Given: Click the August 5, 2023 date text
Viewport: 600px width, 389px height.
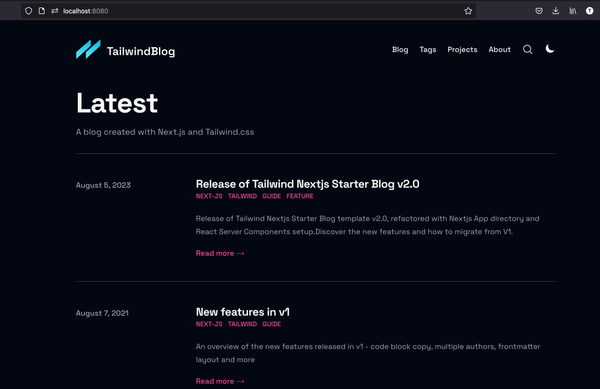Looking at the screenshot, I should click(103, 185).
